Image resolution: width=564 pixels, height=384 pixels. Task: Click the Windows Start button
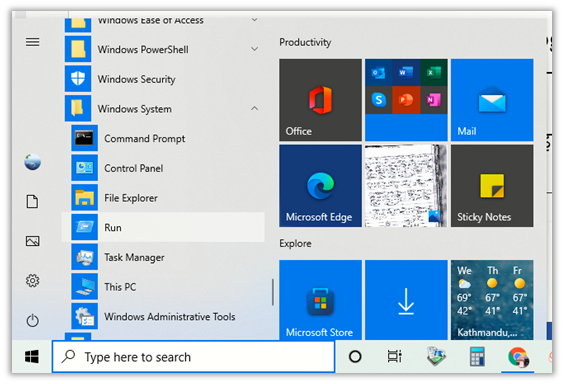coord(32,357)
